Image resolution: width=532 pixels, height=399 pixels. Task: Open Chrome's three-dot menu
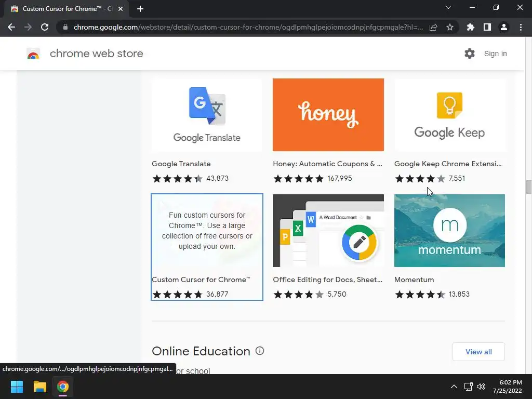tap(521, 27)
